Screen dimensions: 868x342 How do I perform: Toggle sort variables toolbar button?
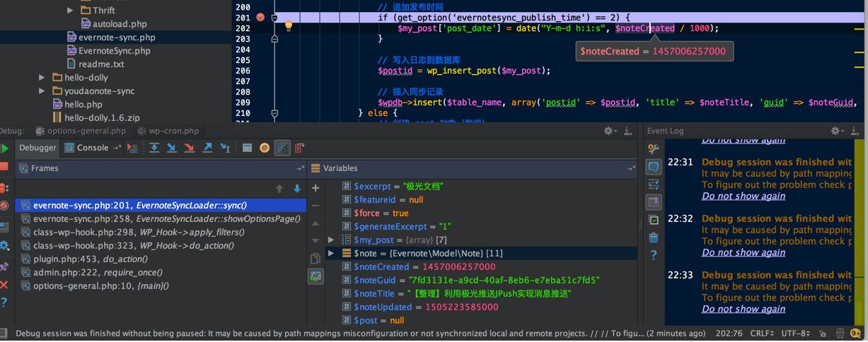(282, 148)
